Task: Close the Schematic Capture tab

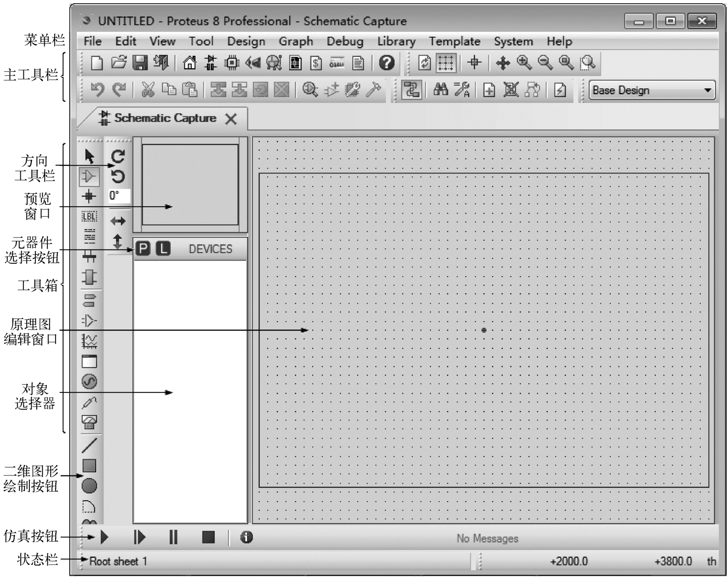Action: [231, 119]
